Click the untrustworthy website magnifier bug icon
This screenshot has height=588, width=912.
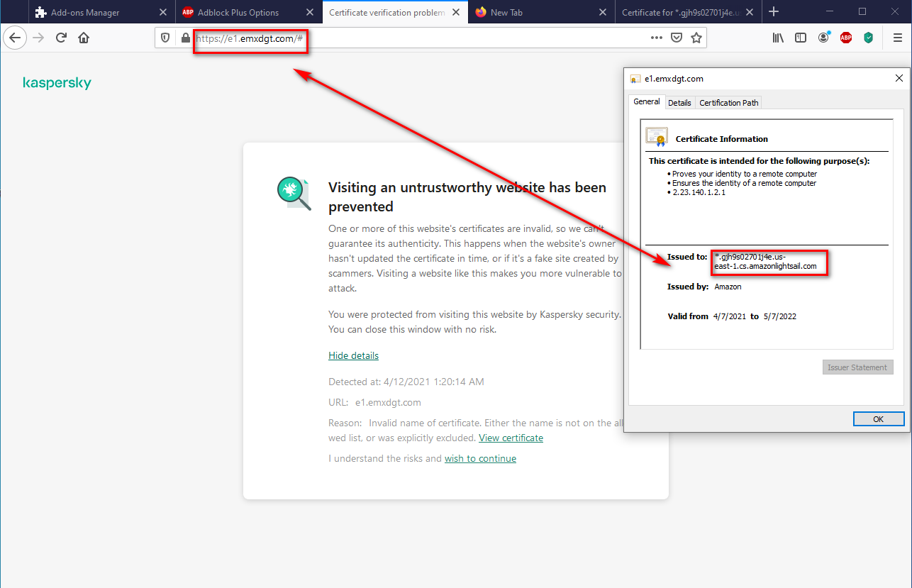pos(294,194)
